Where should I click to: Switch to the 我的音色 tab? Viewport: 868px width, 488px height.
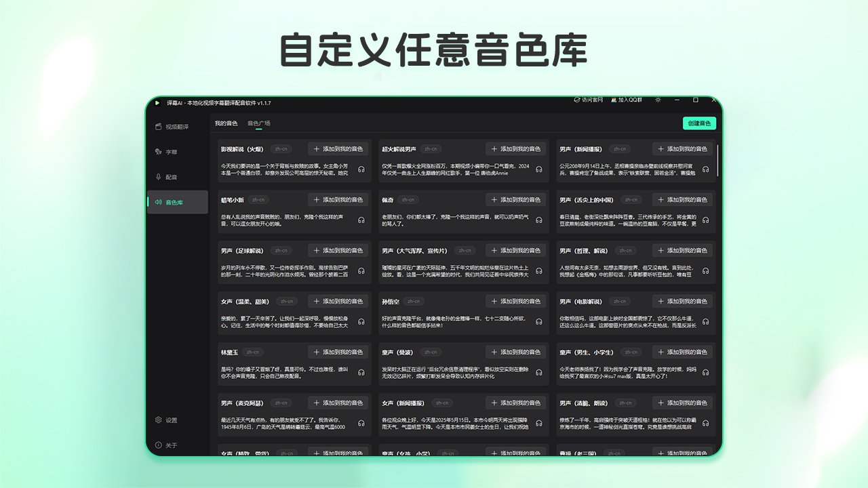tap(226, 123)
